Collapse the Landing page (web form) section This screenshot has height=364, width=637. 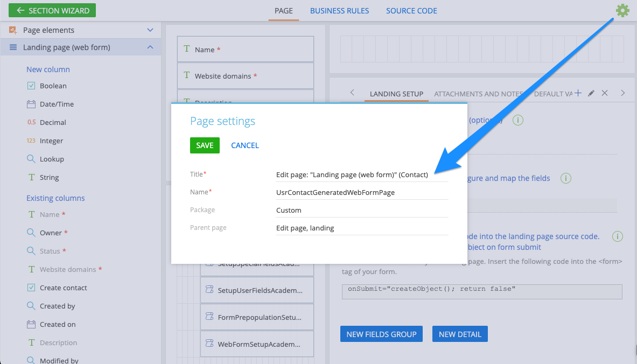[x=150, y=47]
